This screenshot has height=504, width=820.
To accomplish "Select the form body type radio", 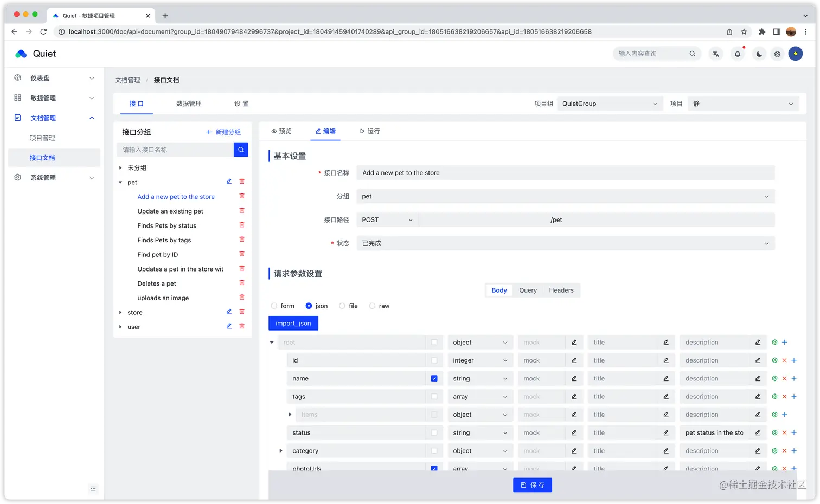I will pos(274,306).
